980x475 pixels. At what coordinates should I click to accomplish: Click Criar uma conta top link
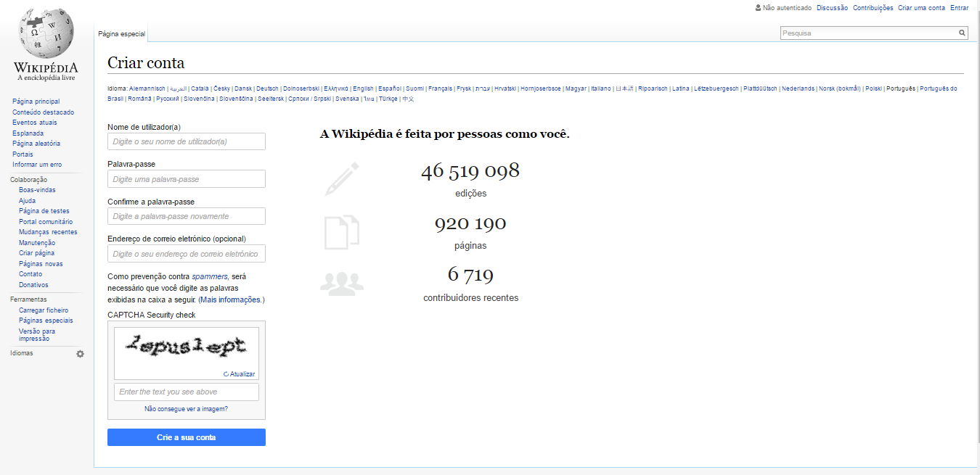[921, 8]
